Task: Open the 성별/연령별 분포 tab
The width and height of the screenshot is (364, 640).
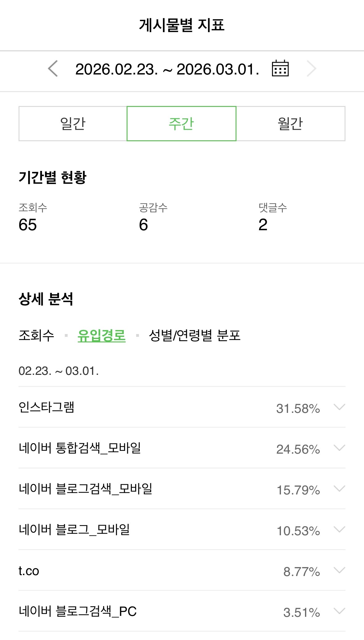Action: [x=195, y=336]
